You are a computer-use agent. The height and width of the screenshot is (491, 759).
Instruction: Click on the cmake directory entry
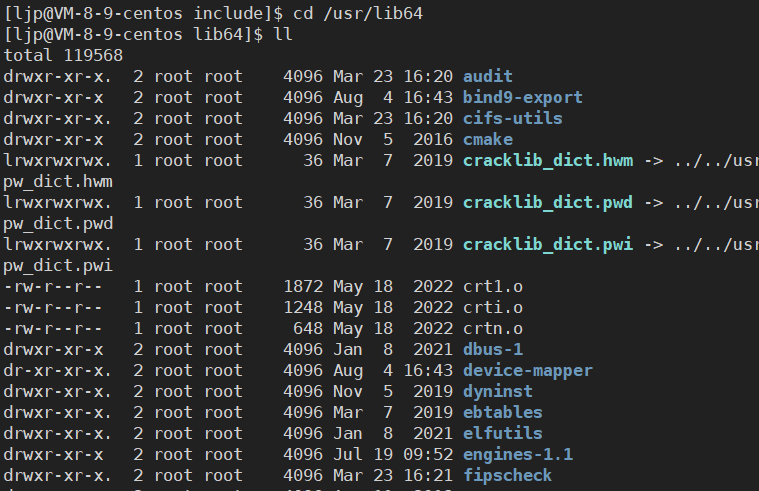click(x=488, y=139)
